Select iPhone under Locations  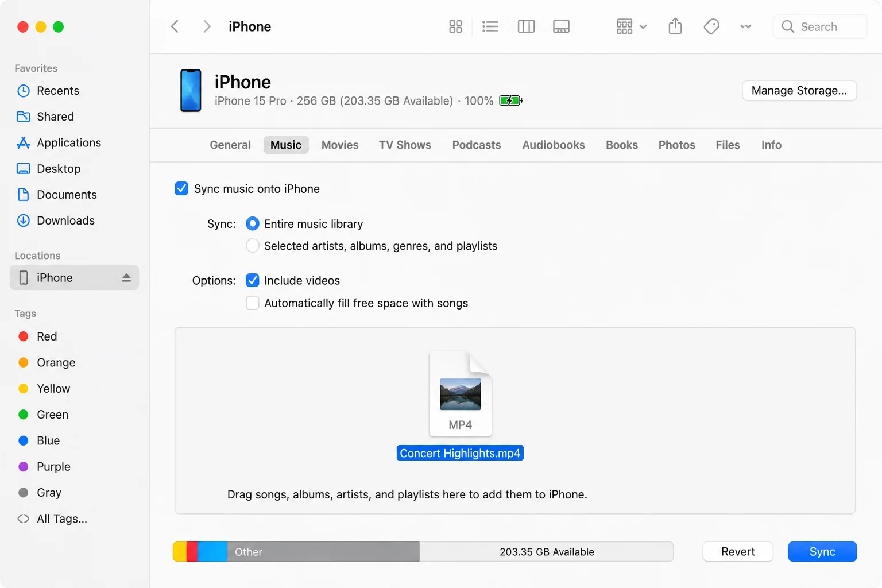(74, 278)
